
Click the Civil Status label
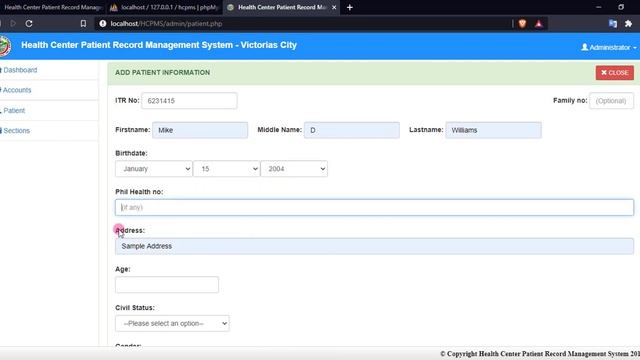[135, 308]
